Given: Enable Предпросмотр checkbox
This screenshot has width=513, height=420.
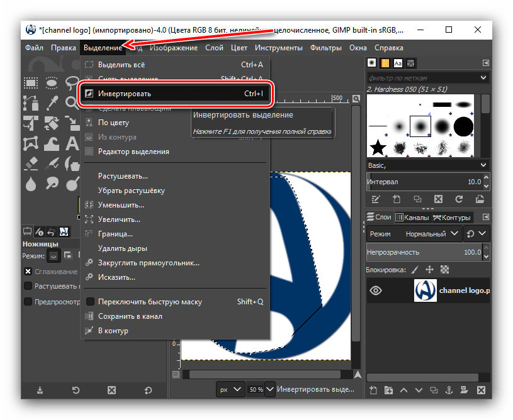Looking at the screenshot, I should pyautogui.click(x=28, y=301).
